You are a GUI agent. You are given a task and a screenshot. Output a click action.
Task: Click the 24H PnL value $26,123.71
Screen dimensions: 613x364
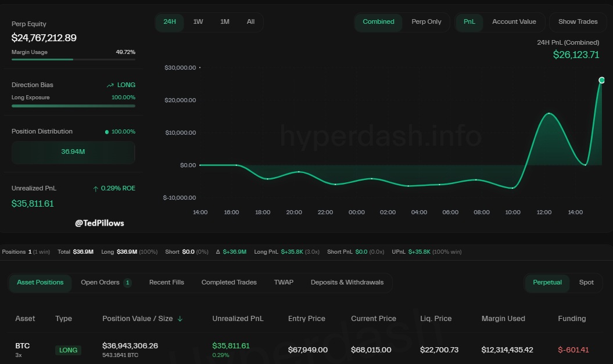pos(576,55)
